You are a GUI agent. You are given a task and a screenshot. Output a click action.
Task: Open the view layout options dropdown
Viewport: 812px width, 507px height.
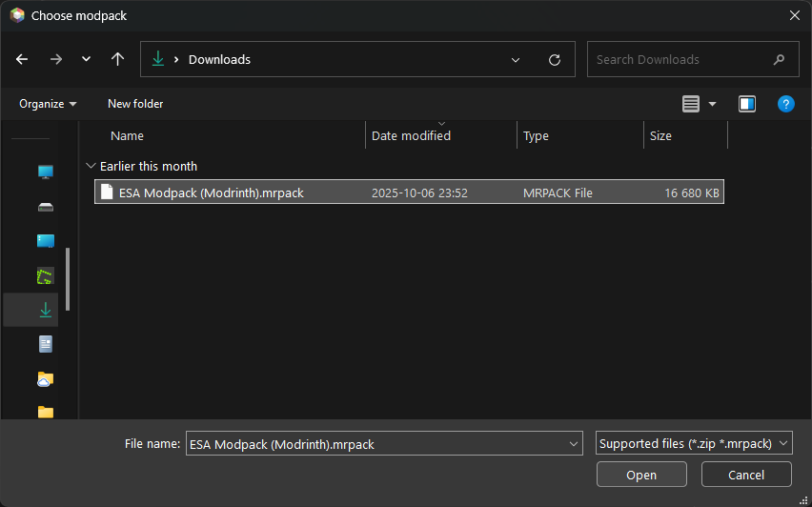coord(712,104)
